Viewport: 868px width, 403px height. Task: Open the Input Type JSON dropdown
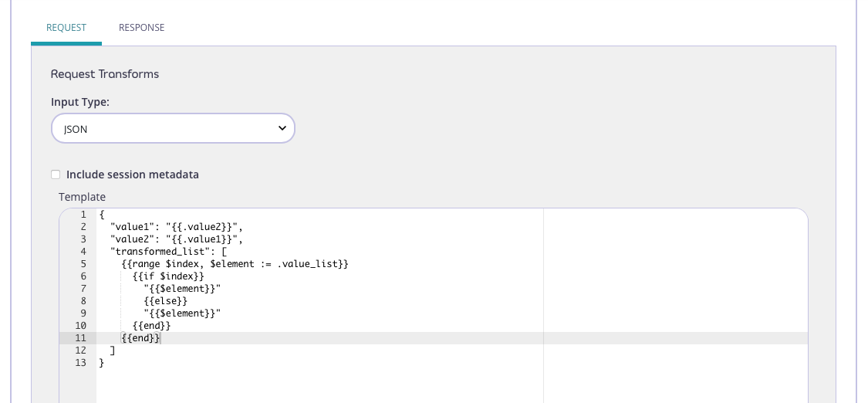(x=173, y=129)
